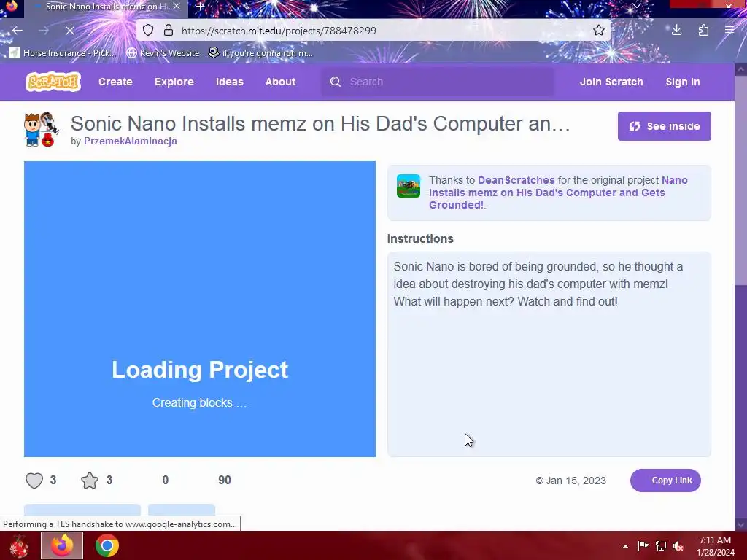
Task: Click the See inside button
Action: click(x=664, y=126)
